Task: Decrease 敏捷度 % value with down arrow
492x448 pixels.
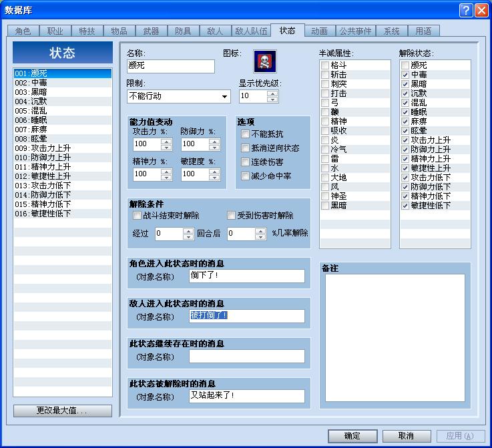Action: 214,178
